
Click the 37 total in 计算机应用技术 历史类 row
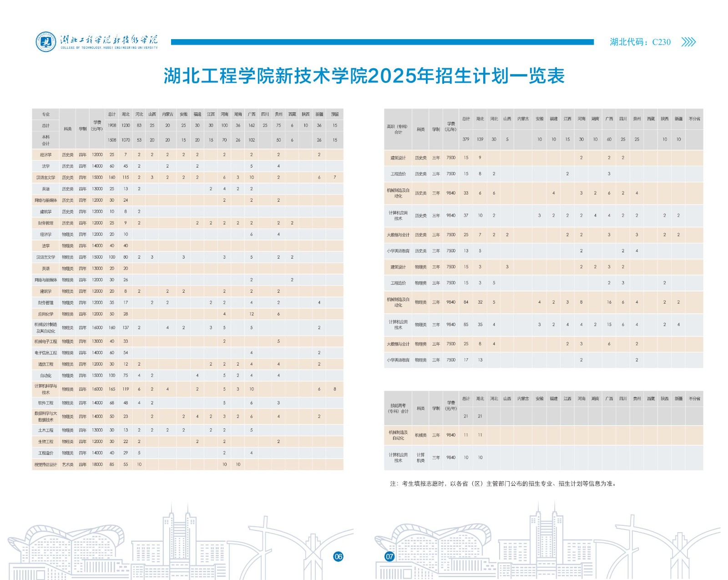point(466,216)
